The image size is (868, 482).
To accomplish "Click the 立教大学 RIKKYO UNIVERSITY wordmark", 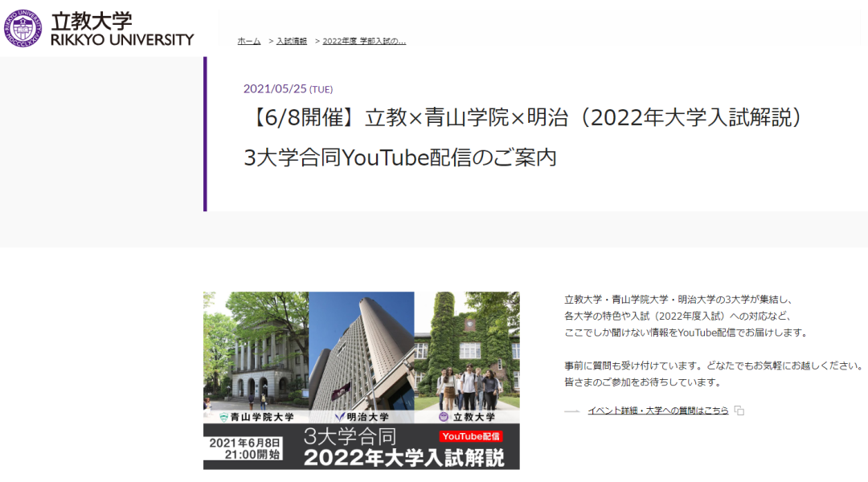I will (122, 30).
